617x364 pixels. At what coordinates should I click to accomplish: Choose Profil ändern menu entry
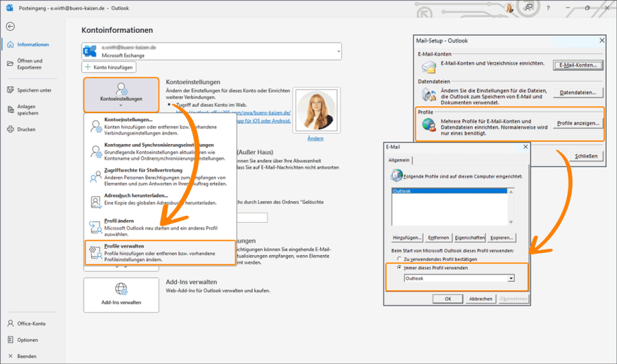pyautogui.click(x=160, y=227)
